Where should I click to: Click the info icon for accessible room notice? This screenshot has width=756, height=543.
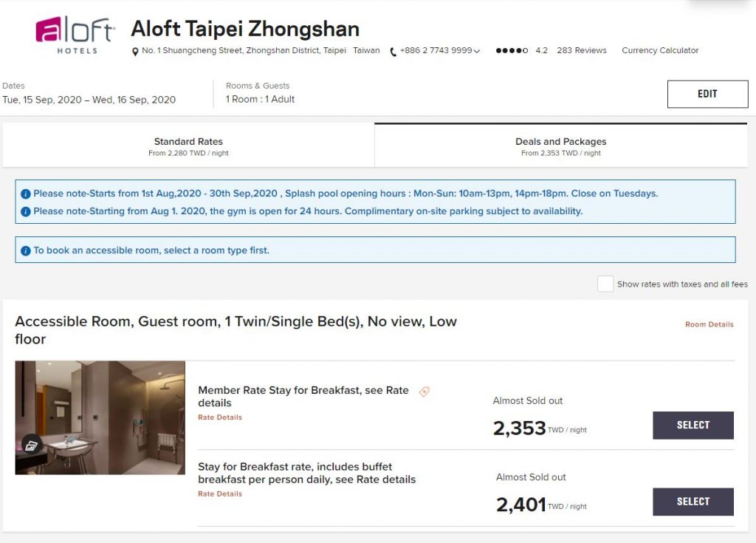pos(26,251)
